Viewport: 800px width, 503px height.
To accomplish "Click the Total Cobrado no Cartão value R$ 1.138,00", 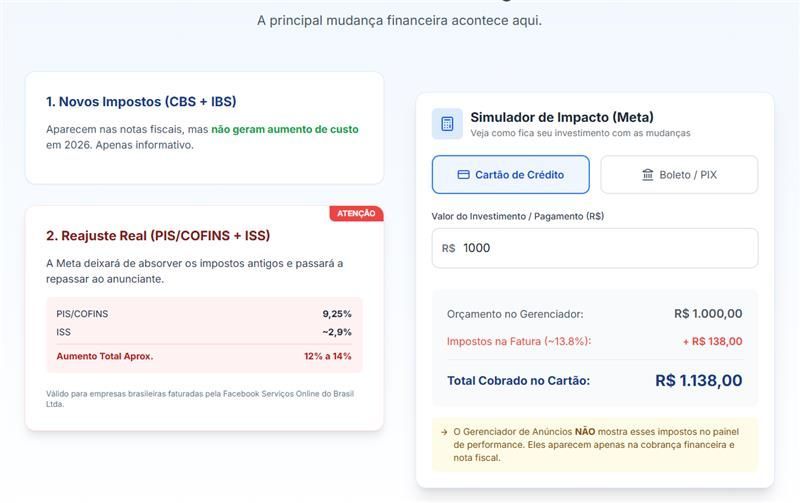I will click(698, 380).
